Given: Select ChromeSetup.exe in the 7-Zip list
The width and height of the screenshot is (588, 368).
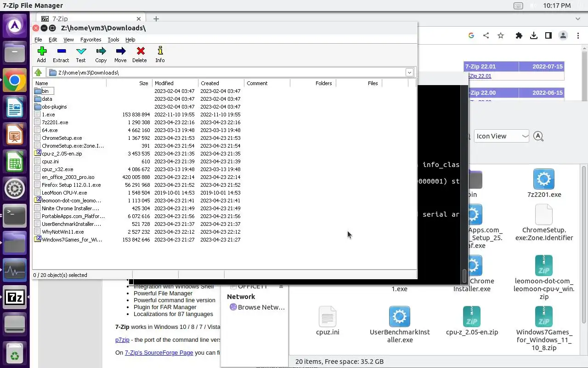Looking at the screenshot, I should (x=62, y=138).
